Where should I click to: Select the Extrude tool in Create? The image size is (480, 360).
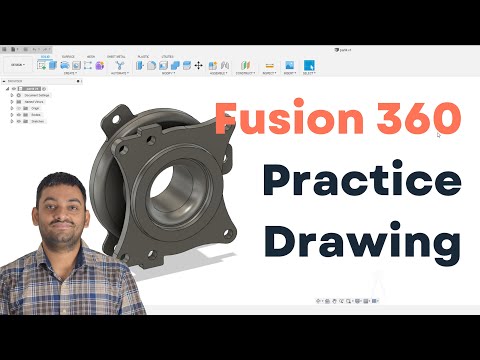(x=53, y=65)
